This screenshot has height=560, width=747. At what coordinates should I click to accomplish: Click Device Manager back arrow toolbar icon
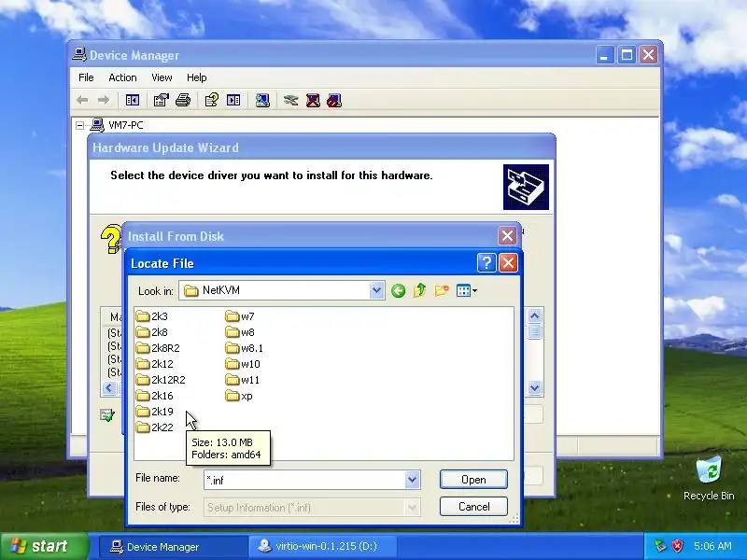[82, 100]
